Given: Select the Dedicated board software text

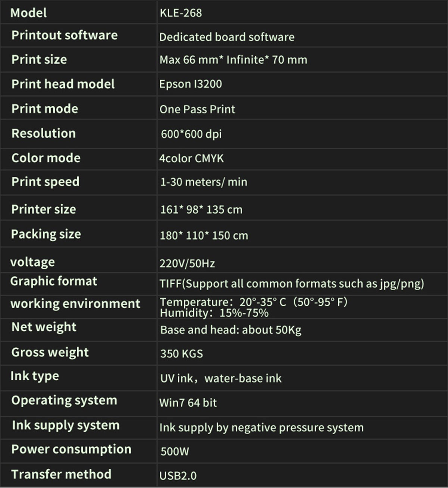Looking at the screenshot, I should coord(227,37).
